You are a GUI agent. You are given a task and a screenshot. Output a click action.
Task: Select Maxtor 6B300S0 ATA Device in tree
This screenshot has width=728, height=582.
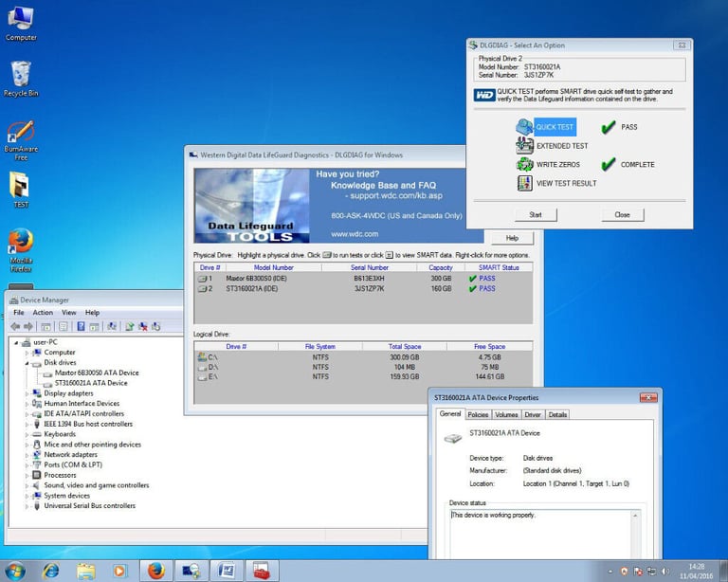click(x=97, y=373)
